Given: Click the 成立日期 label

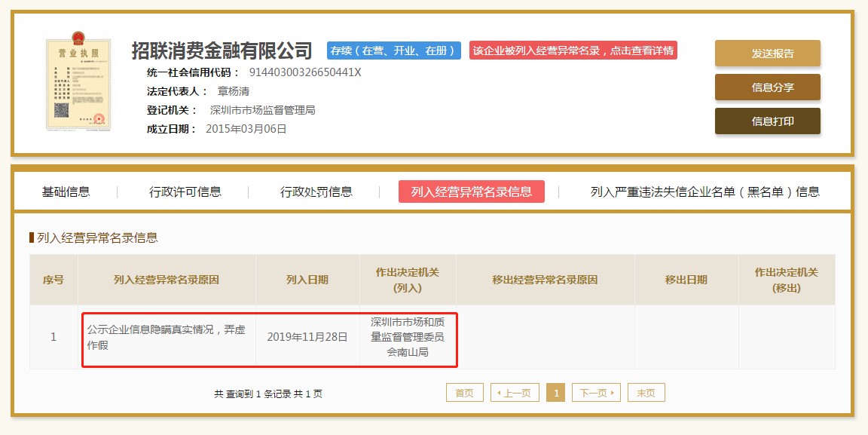Looking at the screenshot, I should (x=172, y=129).
